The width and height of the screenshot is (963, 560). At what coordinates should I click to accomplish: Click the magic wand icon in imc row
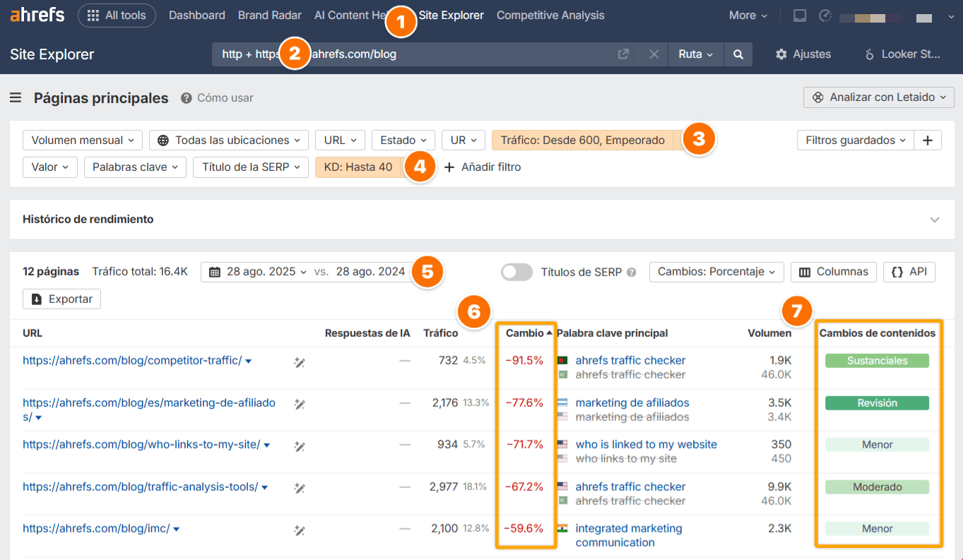300,530
